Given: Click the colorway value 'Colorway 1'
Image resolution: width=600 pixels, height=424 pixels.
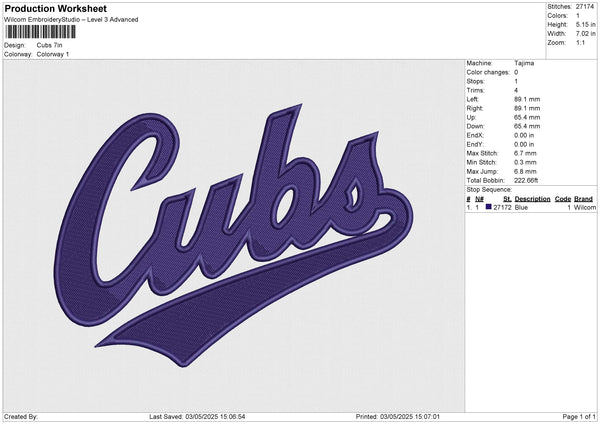Looking at the screenshot, I should (53, 54).
